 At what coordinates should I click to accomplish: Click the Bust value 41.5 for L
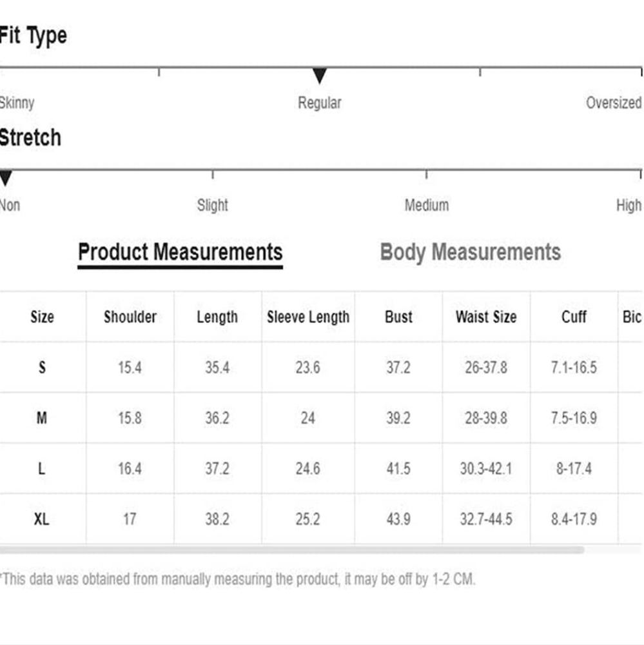[398, 468]
